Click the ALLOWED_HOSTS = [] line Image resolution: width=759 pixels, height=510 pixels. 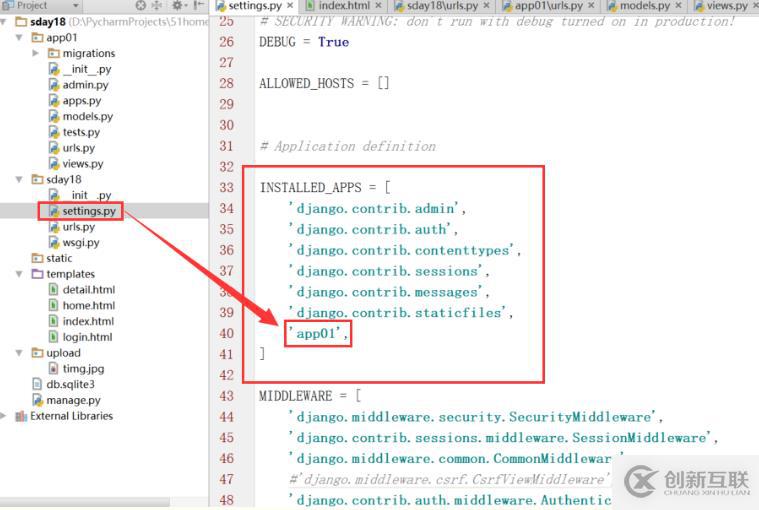click(324, 83)
